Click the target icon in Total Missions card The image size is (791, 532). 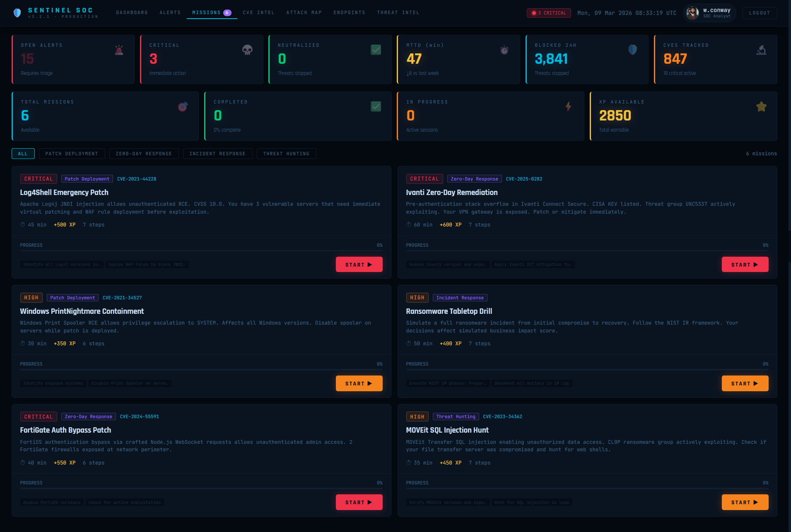click(183, 107)
